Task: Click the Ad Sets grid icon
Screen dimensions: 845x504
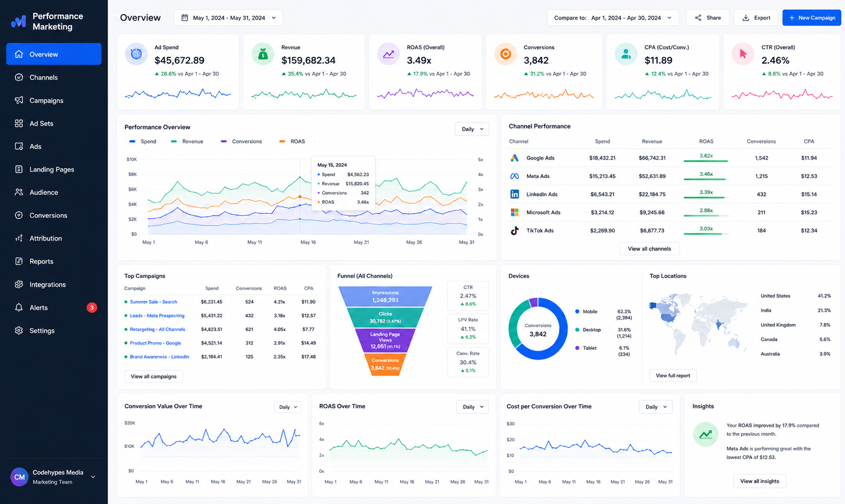Action: [19, 123]
